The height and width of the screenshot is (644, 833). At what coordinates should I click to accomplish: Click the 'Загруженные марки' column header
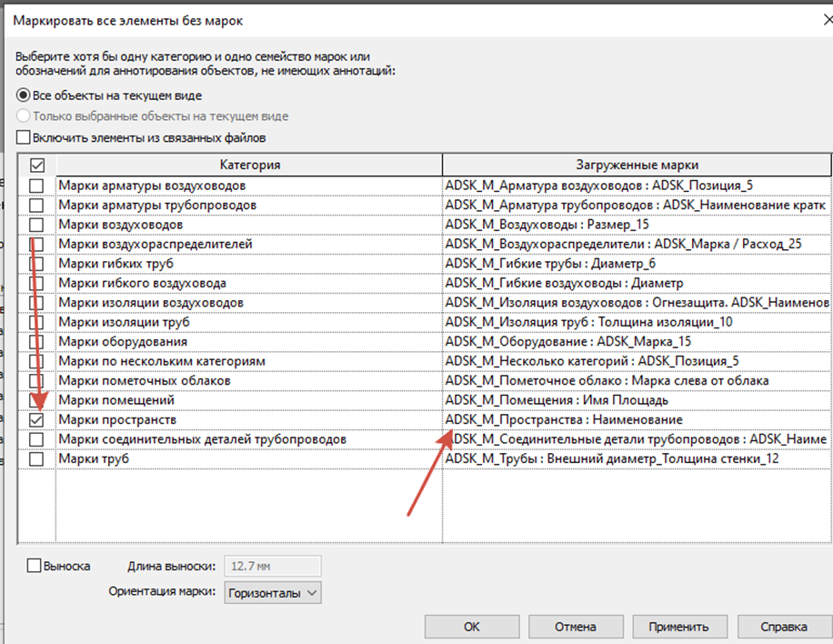click(637, 166)
